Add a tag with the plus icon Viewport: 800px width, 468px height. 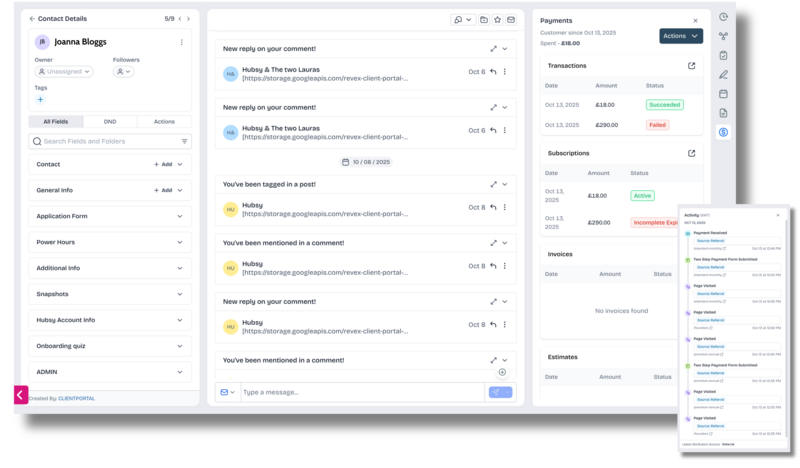click(40, 100)
